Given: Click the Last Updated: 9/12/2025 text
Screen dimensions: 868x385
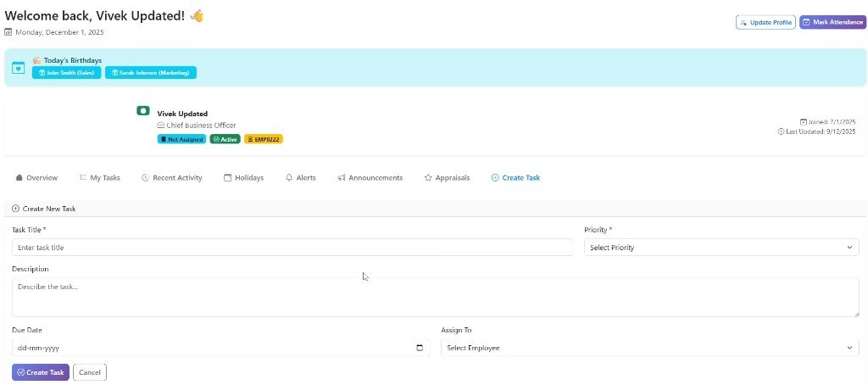Looking at the screenshot, I should 821,131.
